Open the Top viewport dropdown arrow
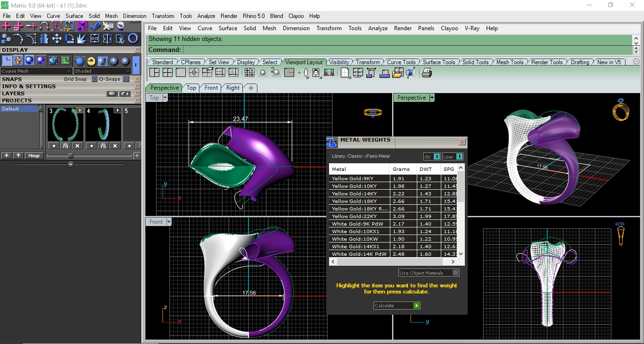This screenshot has height=344, width=644. click(165, 98)
